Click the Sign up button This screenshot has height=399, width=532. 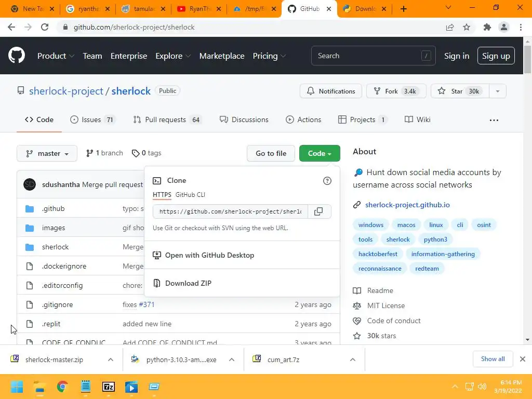(496, 56)
